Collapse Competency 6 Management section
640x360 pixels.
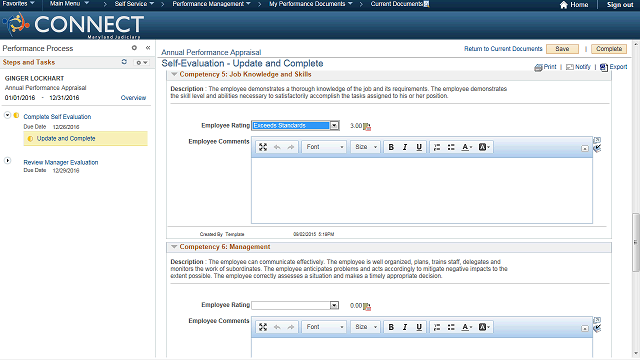coord(174,247)
